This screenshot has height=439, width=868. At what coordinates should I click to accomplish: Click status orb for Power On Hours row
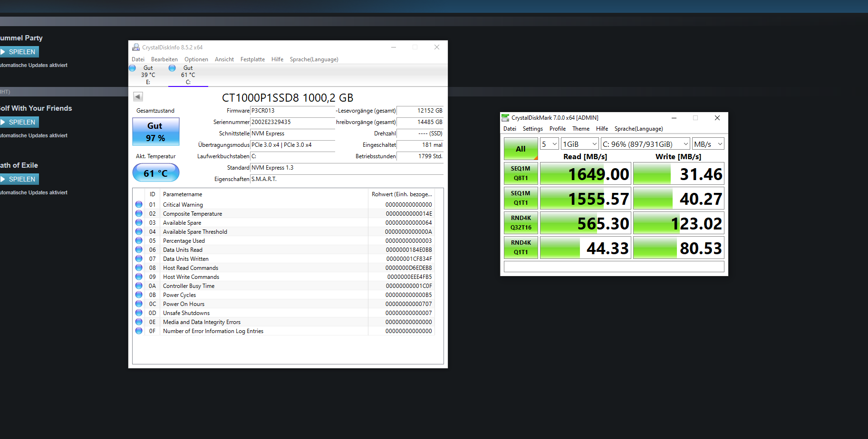pos(139,304)
